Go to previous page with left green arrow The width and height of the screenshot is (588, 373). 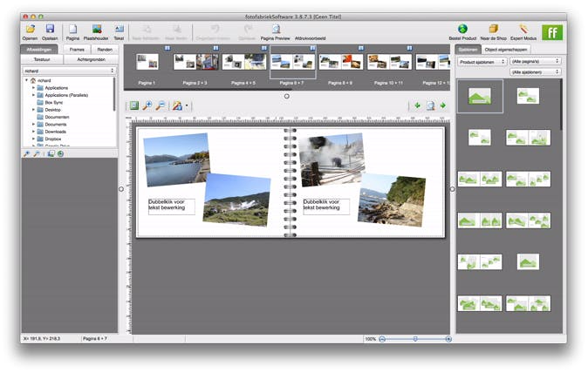click(417, 105)
